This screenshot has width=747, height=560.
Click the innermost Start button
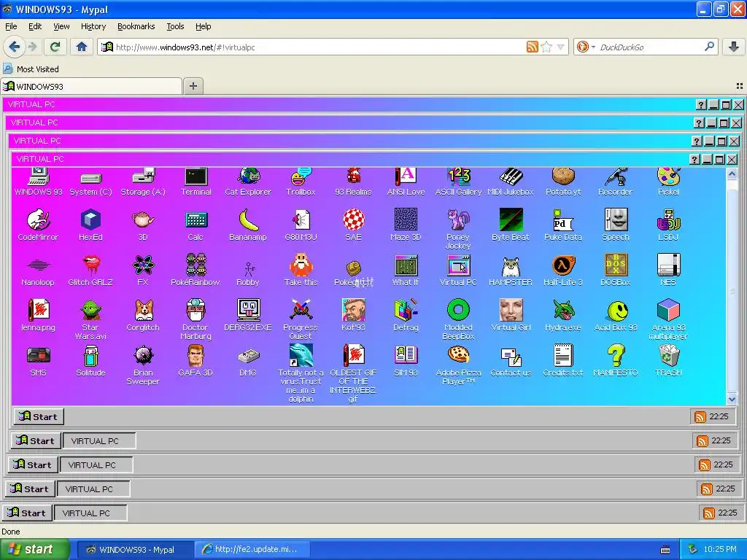pyautogui.click(x=39, y=416)
